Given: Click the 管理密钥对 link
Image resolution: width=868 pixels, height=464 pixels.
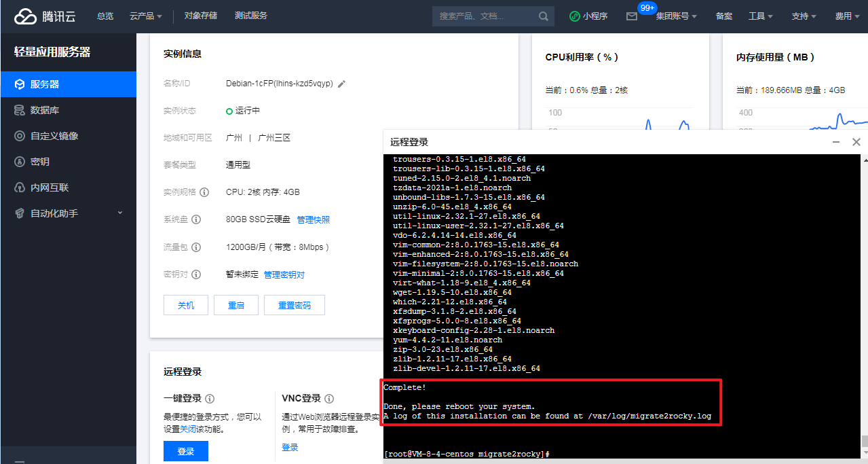Looking at the screenshot, I should [x=284, y=275].
